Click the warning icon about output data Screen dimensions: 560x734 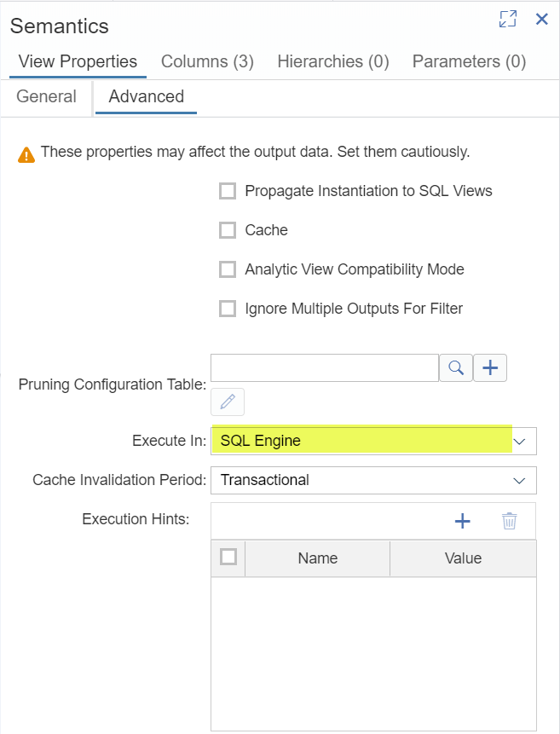[x=26, y=152]
